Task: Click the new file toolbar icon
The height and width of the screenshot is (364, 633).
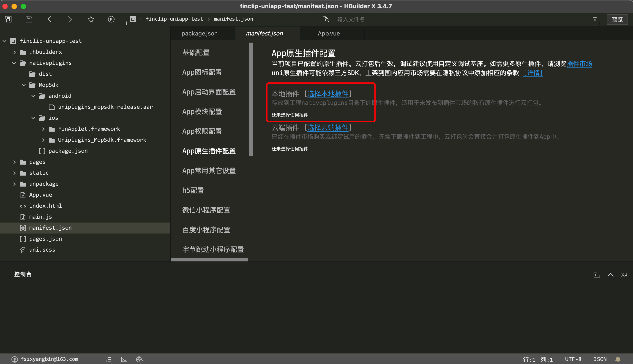Action: 8,19
